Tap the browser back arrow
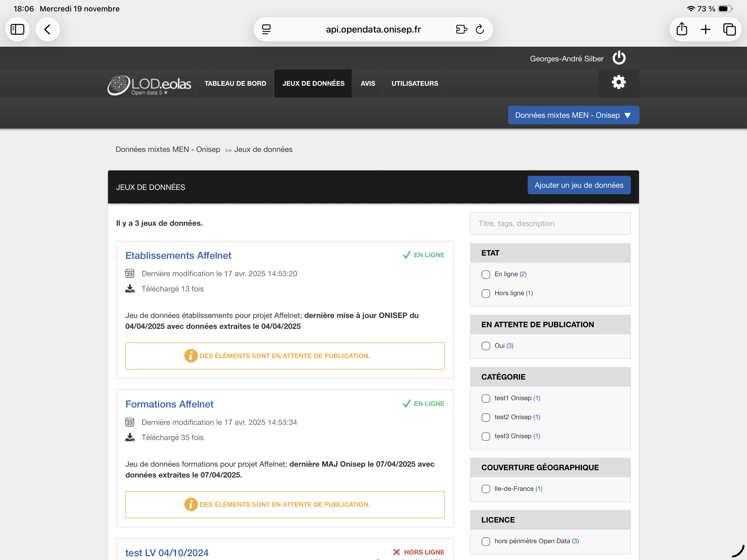The height and width of the screenshot is (560, 747). (x=48, y=29)
